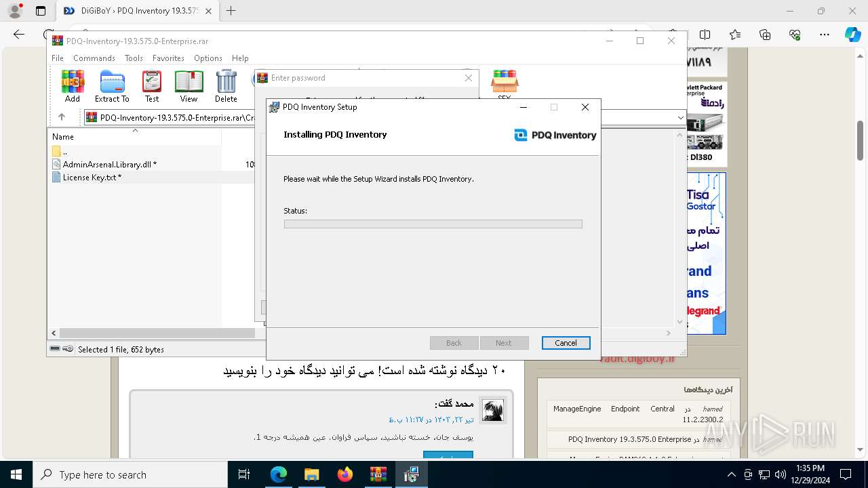Open Edge tab actions menu icon

(41, 11)
